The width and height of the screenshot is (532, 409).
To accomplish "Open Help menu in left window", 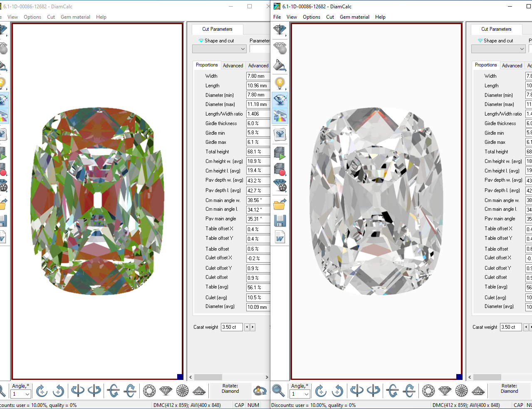I will (101, 17).
